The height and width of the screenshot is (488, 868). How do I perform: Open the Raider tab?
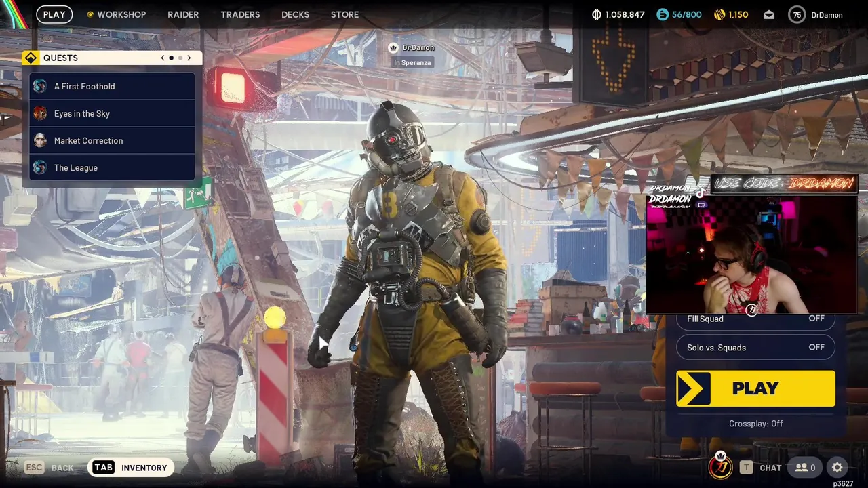click(183, 14)
